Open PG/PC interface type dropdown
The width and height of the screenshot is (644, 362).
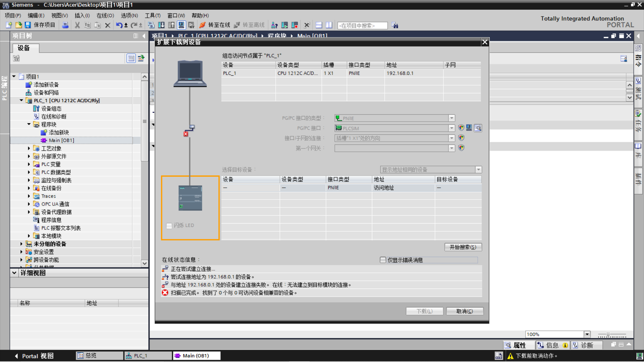click(x=451, y=118)
